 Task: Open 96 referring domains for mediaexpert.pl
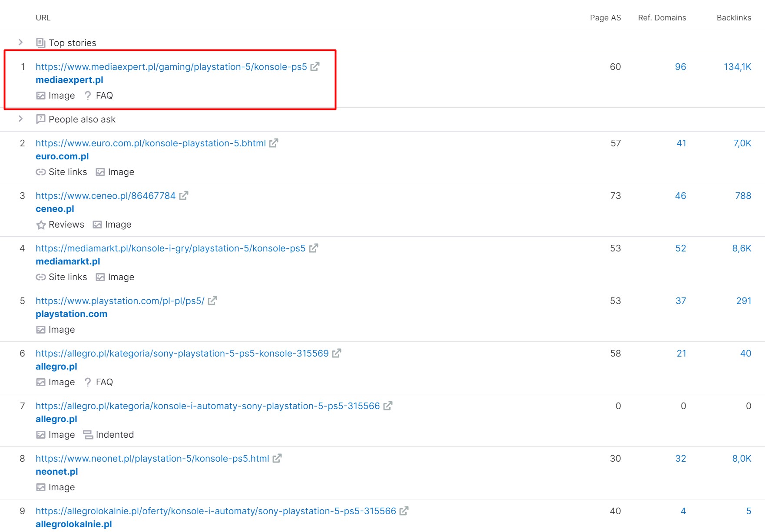[680, 67]
